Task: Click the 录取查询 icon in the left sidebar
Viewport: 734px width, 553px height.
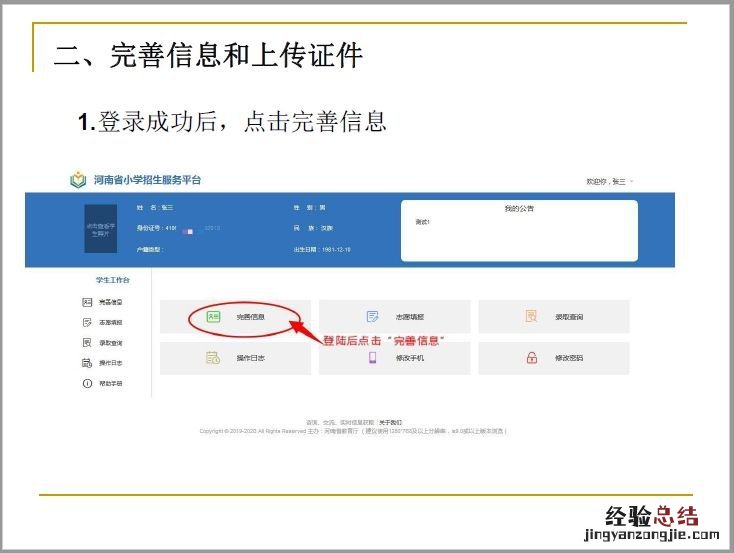Action: (87, 342)
